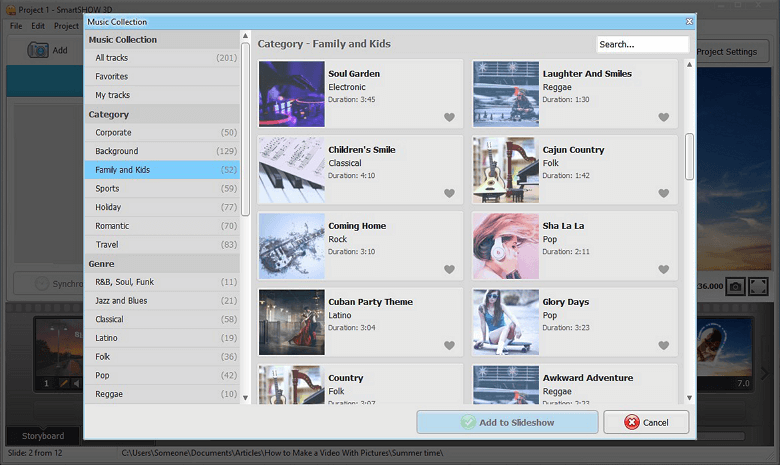Click the Add photo camera icon
The image size is (780, 465).
(38, 50)
